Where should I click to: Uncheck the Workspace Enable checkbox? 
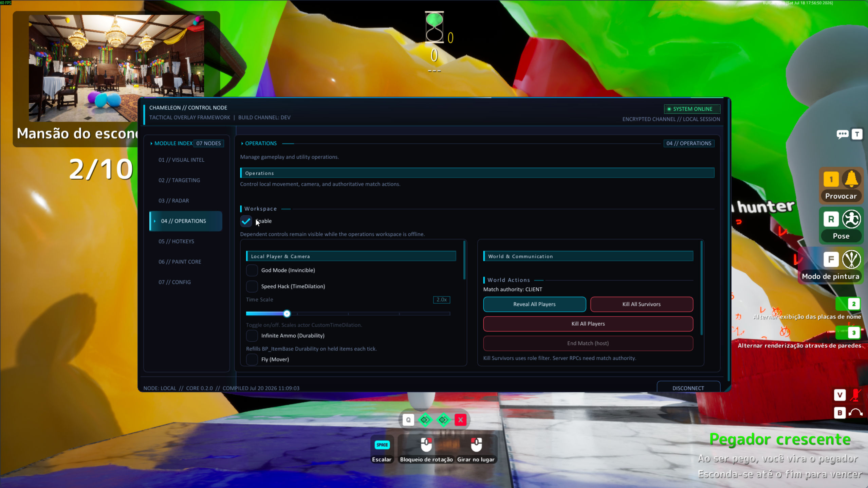(x=246, y=221)
